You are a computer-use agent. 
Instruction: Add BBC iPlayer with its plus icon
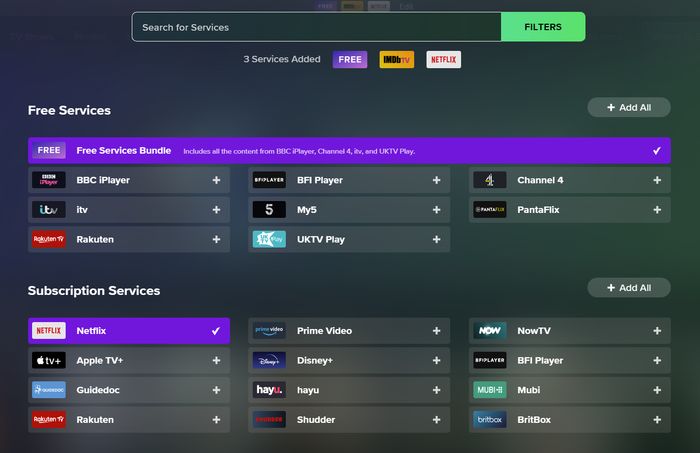click(216, 180)
